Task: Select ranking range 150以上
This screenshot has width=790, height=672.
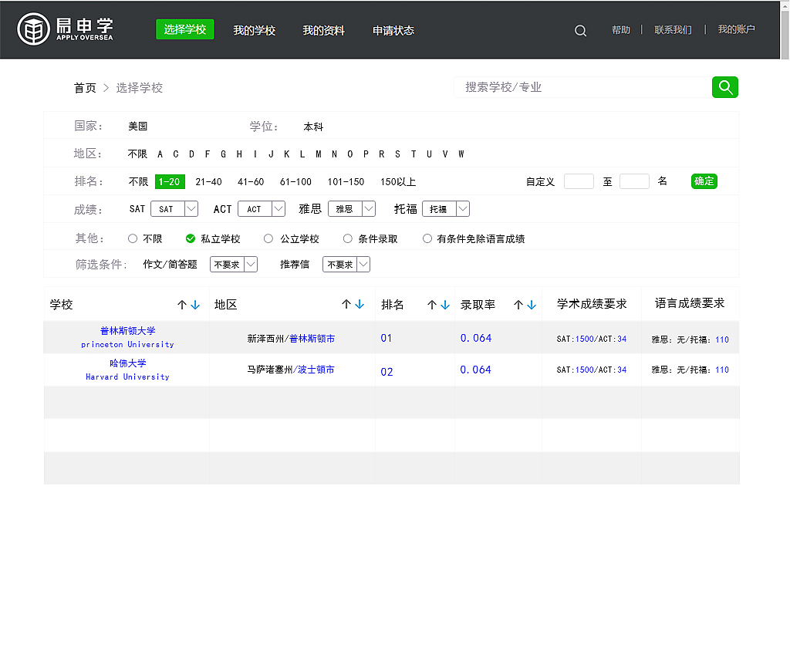Action: pyautogui.click(x=398, y=182)
